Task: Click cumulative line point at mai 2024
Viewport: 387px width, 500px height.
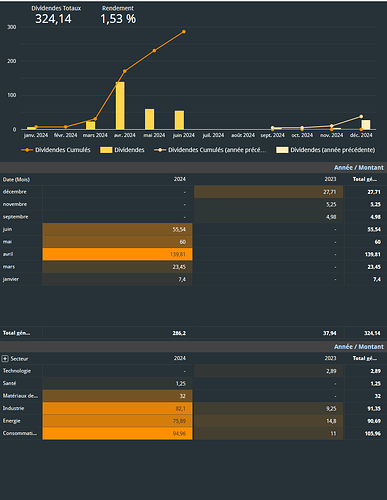Action: (x=154, y=51)
